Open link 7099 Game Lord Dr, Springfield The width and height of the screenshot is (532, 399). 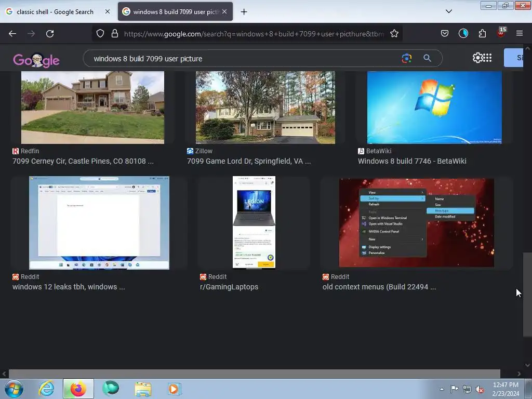click(x=249, y=161)
